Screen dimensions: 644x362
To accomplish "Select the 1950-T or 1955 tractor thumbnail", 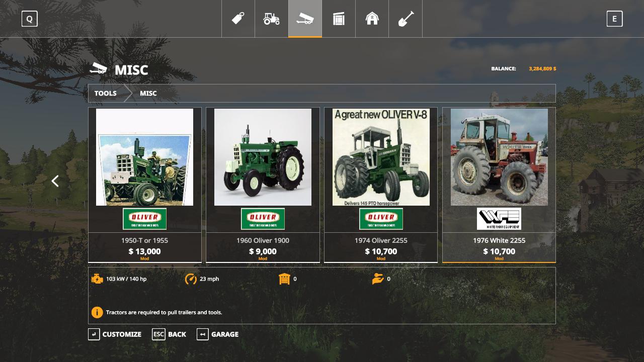I will tap(144, 157).
